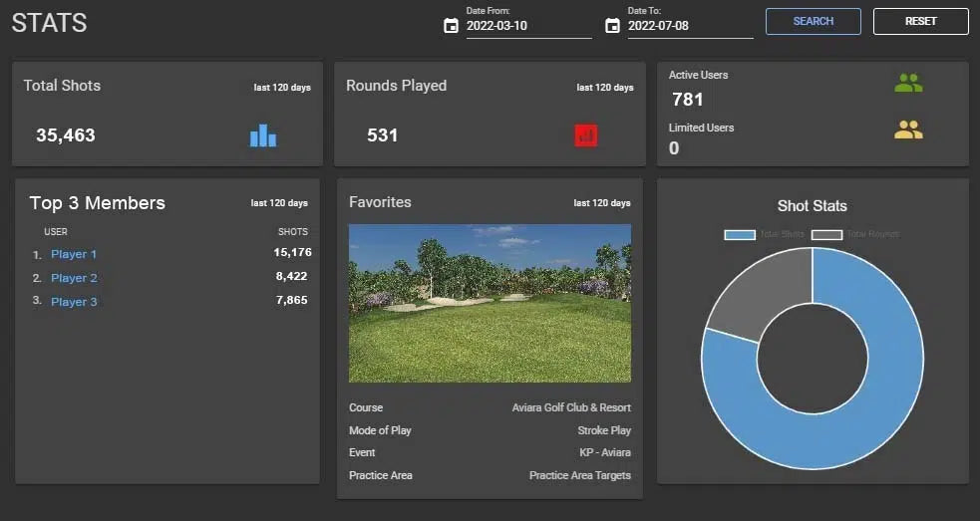Open Player 3 profile link
Image resolution: width=980 pixels, height=521 pixels.
pyautogui.click(x=74, y=302)
